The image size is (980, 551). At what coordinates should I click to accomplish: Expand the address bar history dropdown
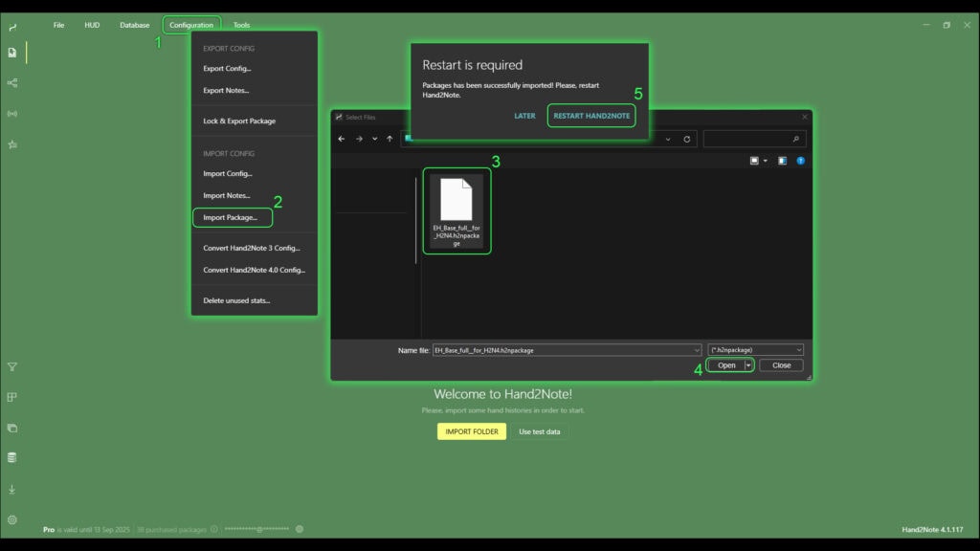point(667,139)
